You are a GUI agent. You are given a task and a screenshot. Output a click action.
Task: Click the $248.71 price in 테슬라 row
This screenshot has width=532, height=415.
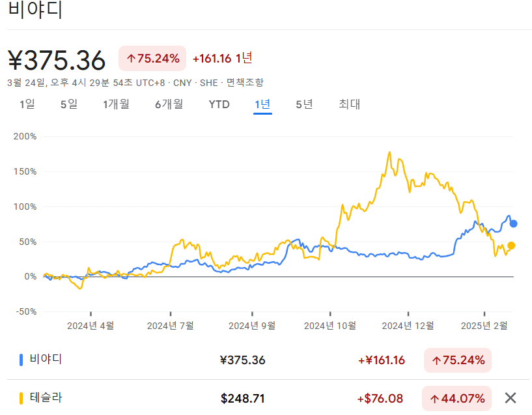click(243, 398)
